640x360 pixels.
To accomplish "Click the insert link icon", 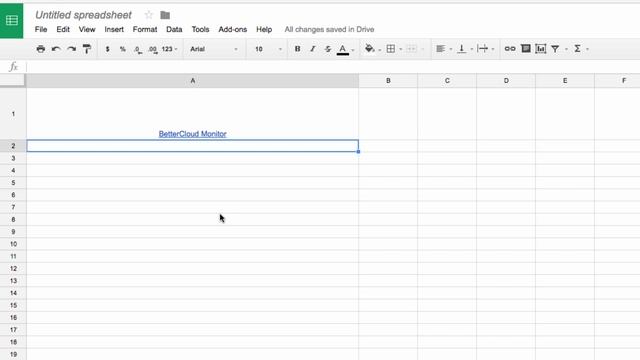I will click(x=510, y=49).
